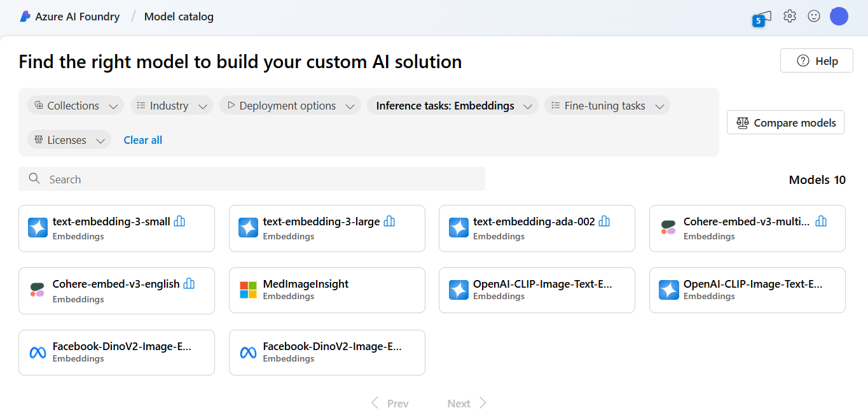
Task: Open the Cohere-embed-v3-multi model card
Action: pos(747,229)
